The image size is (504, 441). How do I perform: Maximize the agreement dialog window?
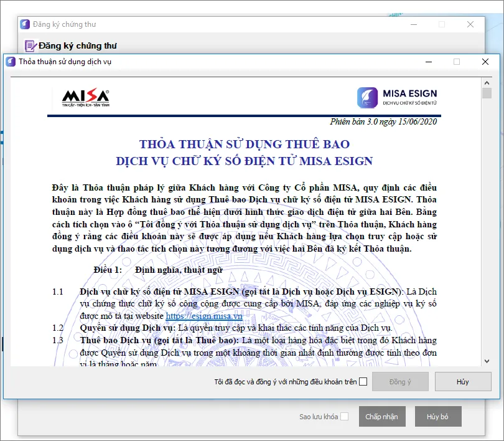click(456, 62)
